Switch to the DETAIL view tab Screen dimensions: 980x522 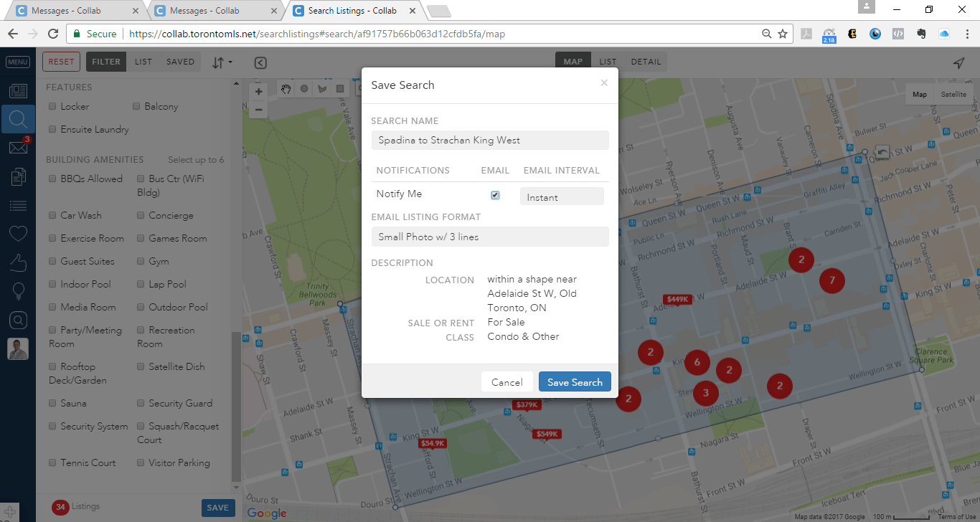pyautogui.click(x=646, y=62)
